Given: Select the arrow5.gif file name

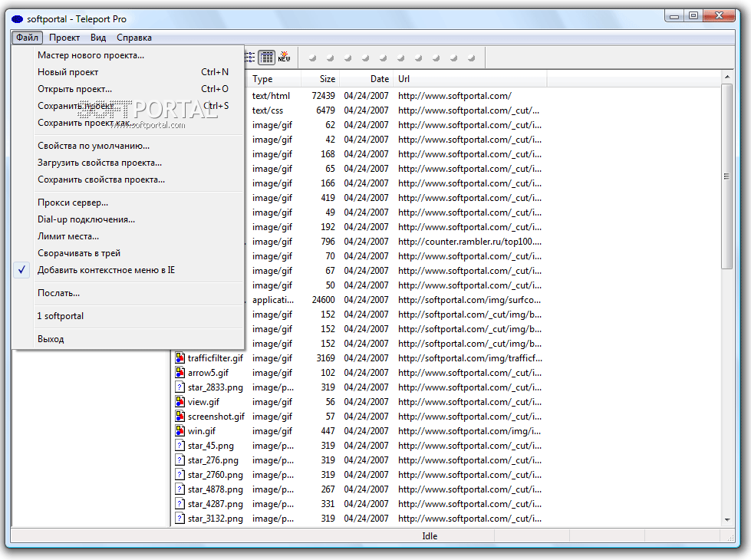Looking at the screenshot, I should coord(209,373).
